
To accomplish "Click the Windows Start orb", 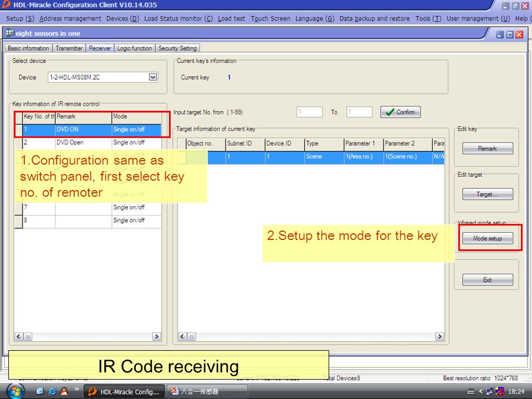I will (x=16, y=391).
